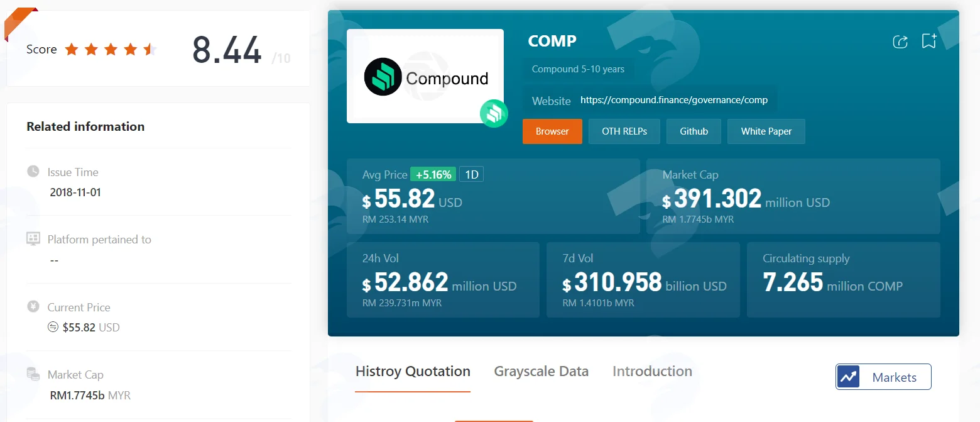Open the White Paper button
The image size is (980, 422).
click(766, 131)
